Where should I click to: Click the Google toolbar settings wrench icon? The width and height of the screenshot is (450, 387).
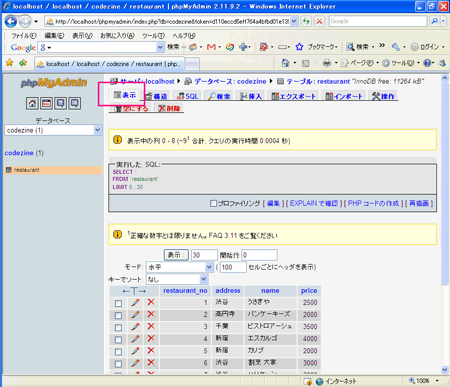(396, 47)
